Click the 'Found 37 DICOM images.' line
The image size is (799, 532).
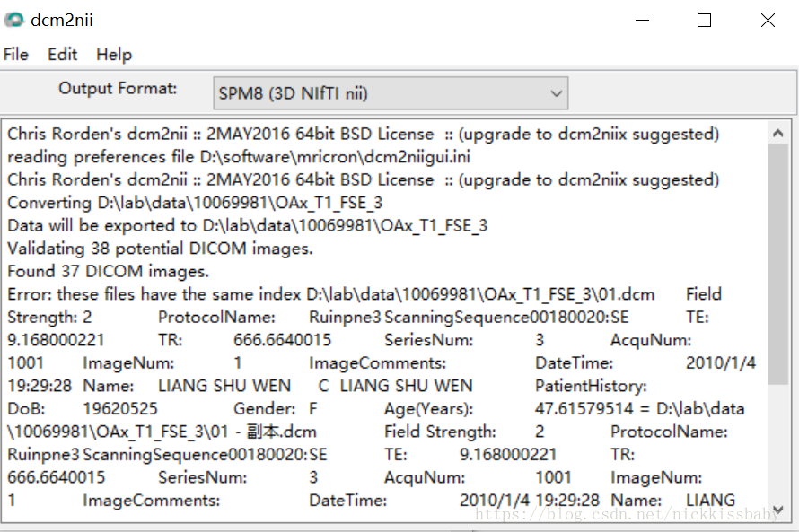pyautogui.click(x=108, y=271)
